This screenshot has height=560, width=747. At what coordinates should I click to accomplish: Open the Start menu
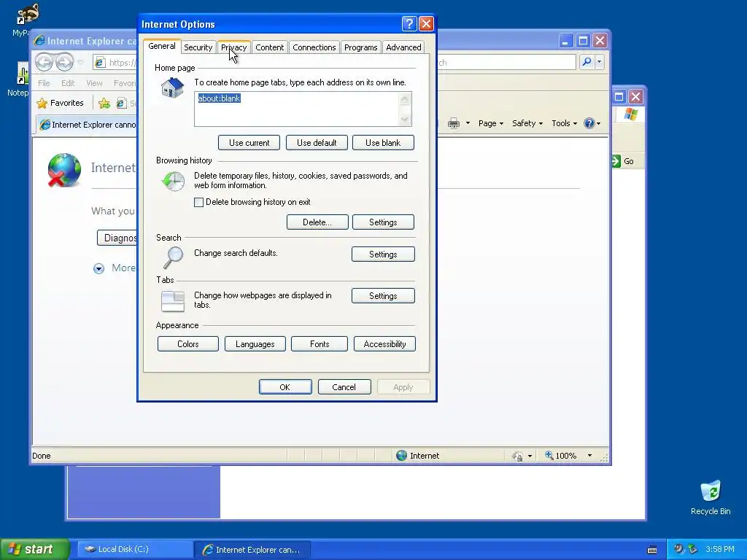(x=34, y=549)
